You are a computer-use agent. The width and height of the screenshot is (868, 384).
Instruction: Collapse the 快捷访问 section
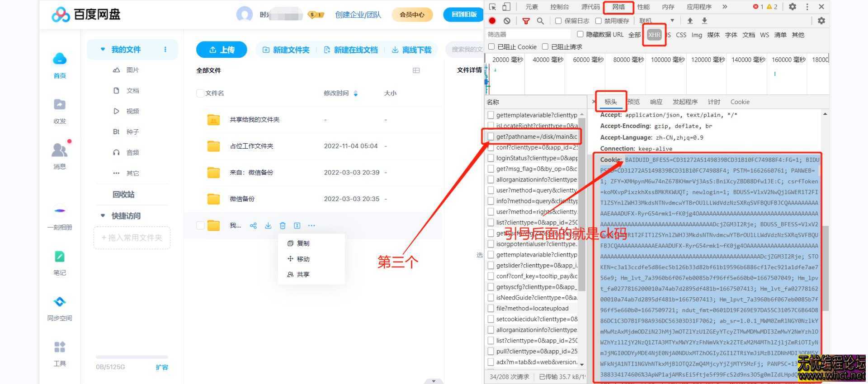[103, 216]
